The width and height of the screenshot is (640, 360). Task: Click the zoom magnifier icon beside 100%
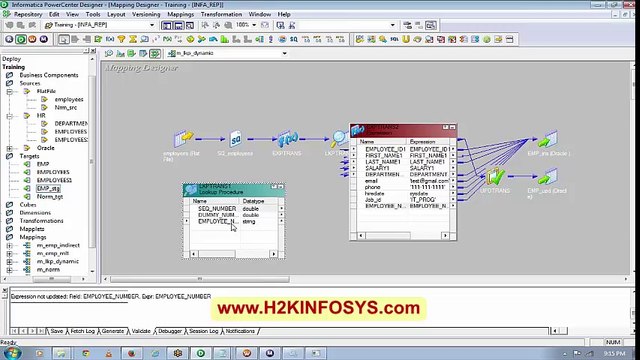228,25
